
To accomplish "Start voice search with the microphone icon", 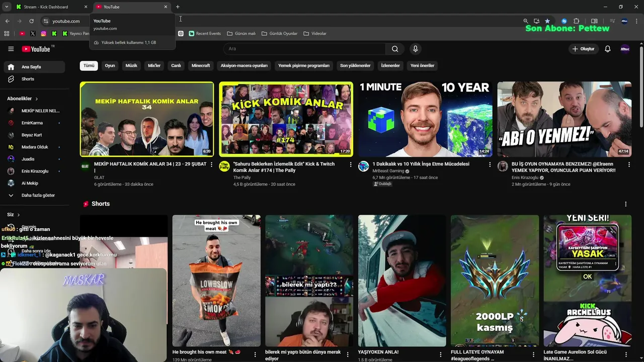I will pos(415,49).
